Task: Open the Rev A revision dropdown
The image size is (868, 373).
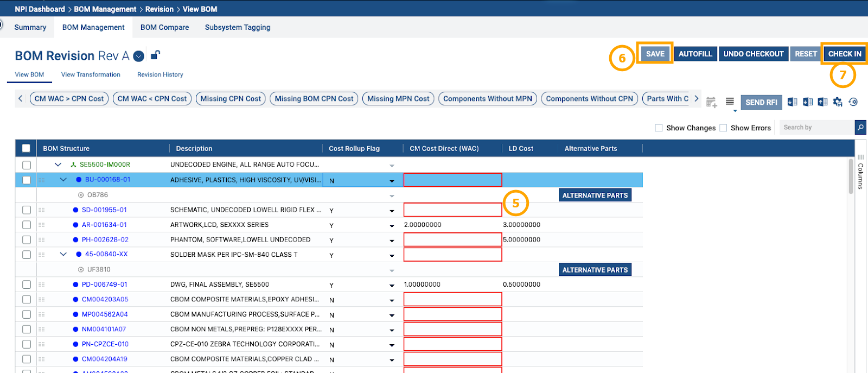Action: 139,56
